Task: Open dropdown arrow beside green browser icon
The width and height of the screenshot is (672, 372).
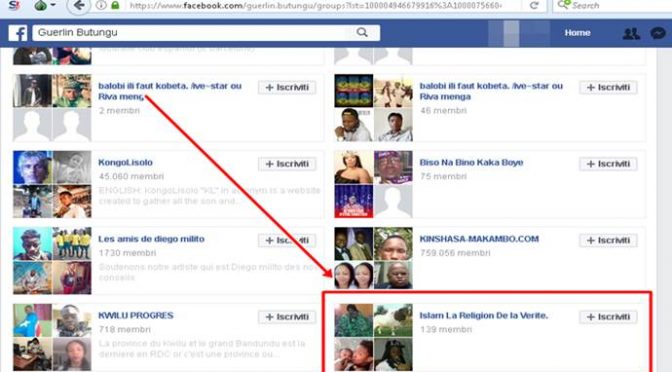Action: [x=53, y=5]
